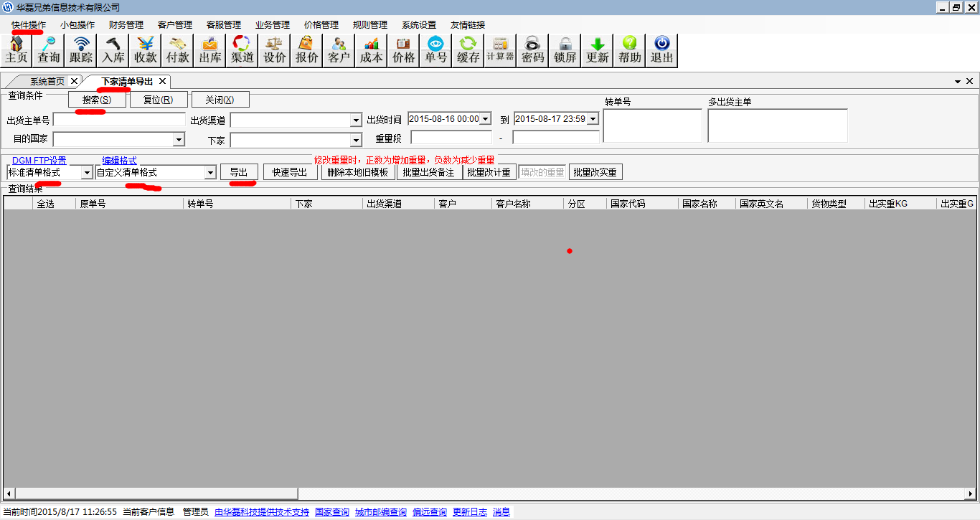Open the 单号 tracking number icon
Screen dimensions: 980x520
[435, 50]
